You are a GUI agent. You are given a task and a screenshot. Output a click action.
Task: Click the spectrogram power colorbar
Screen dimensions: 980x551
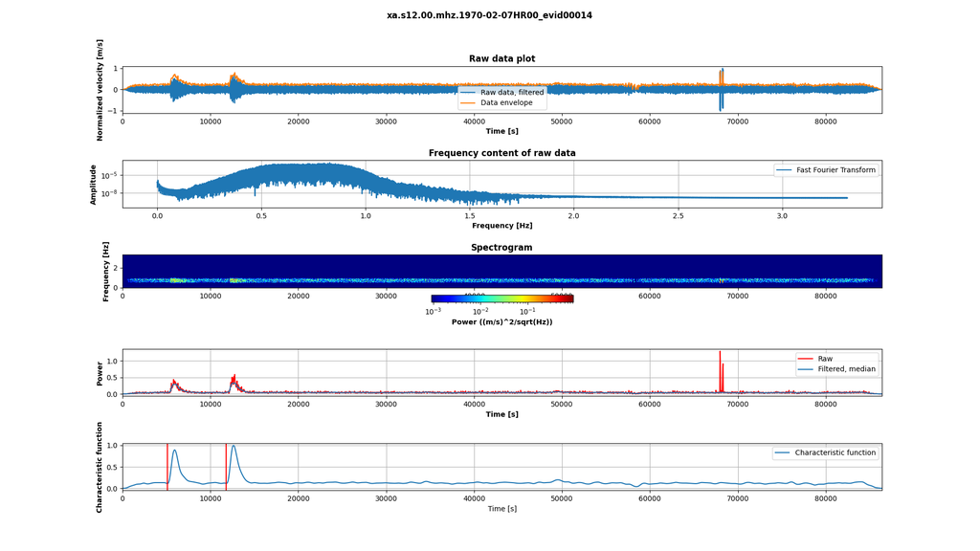502,299
